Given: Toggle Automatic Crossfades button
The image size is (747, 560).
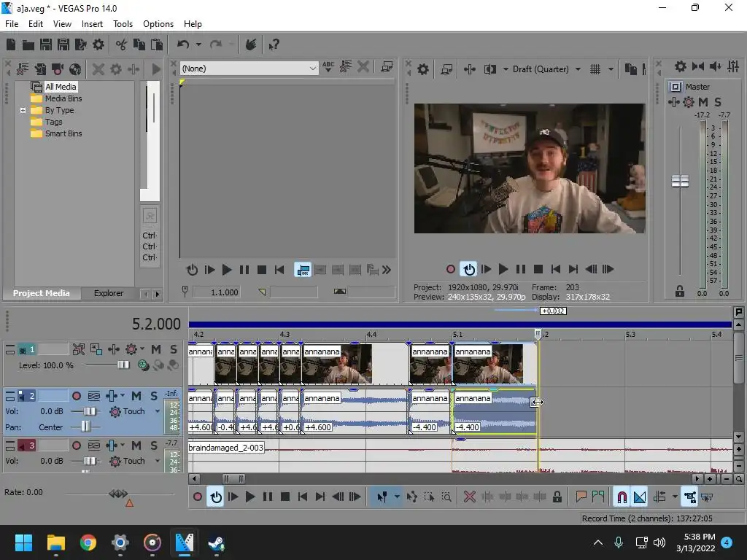Looking at the screenshot, I should (x=640, y=497).
